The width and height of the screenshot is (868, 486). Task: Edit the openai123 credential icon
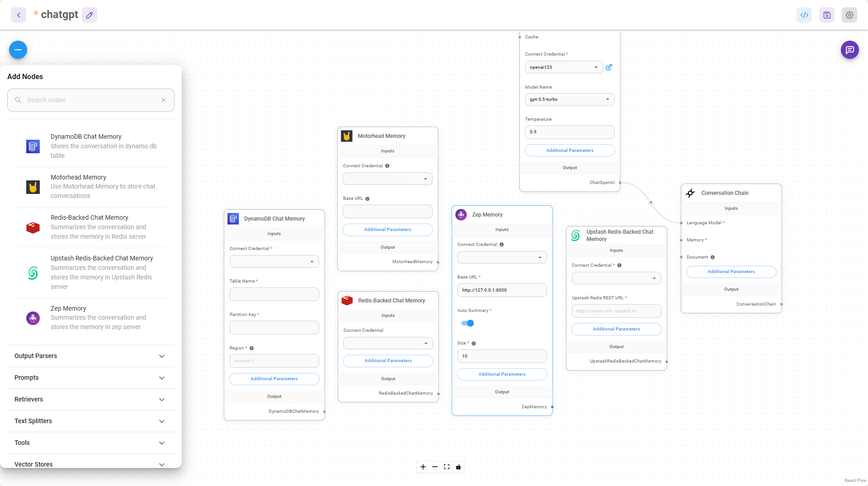point(609,67)
